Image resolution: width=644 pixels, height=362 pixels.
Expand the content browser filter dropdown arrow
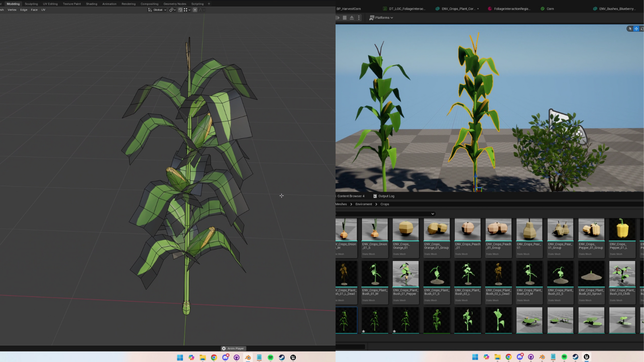click(433, 214)
